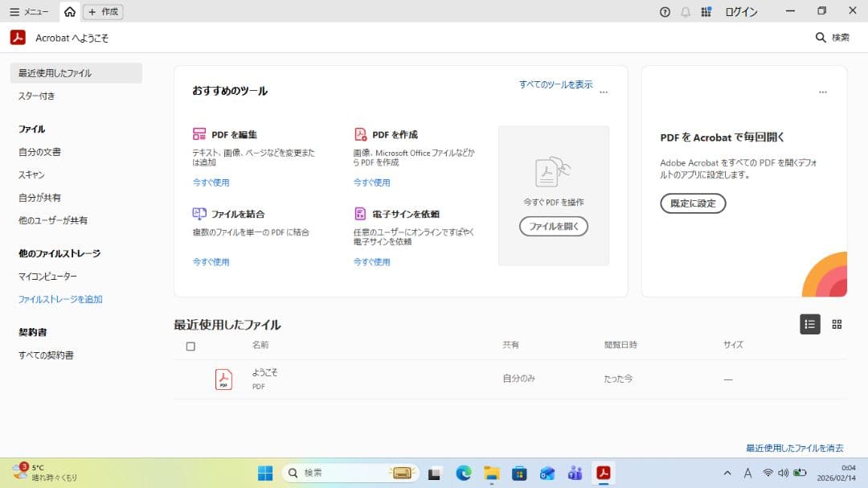868x488 pixels.
Task: Open the apps grid icon
Action: tap(706, 12)
